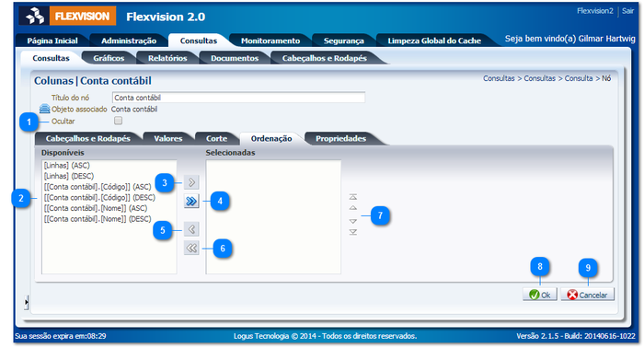
Task: Click the Título do nó text field
Action: (238, 98)
